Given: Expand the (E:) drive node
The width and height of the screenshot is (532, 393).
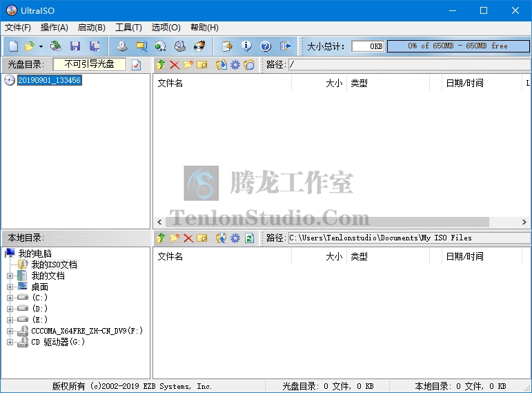Looking at the screenshot, I should click(10, 320).
